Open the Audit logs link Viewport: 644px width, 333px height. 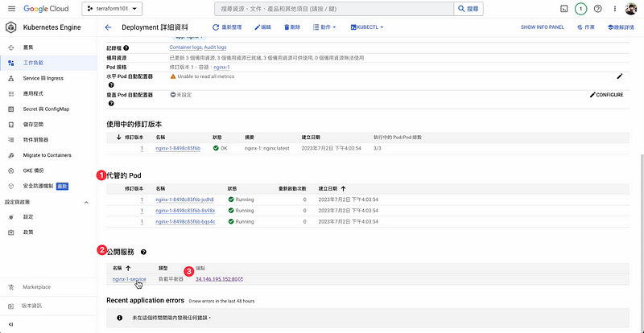(x=215, y=47)
